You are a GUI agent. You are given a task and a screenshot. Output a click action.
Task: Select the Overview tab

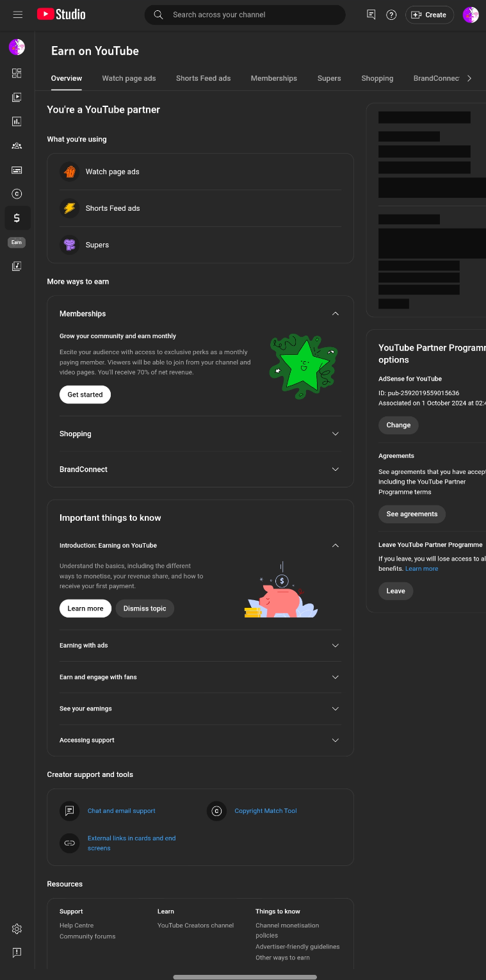click(67, 78)
